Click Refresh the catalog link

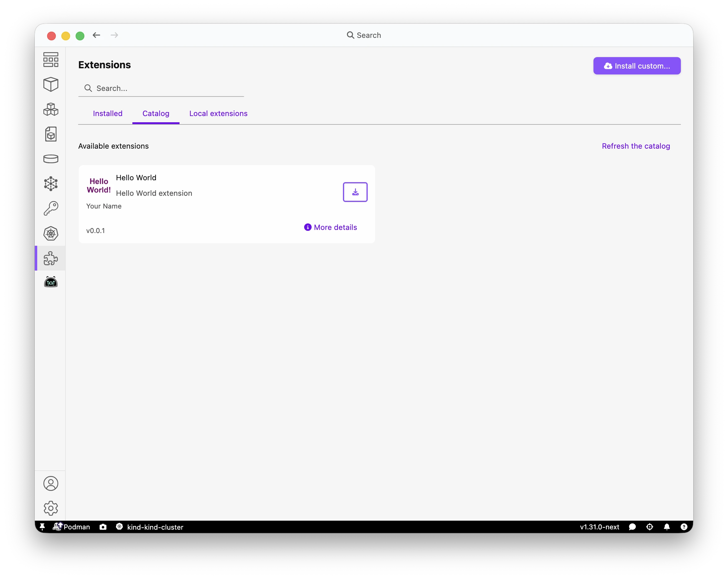pos(636,146)
